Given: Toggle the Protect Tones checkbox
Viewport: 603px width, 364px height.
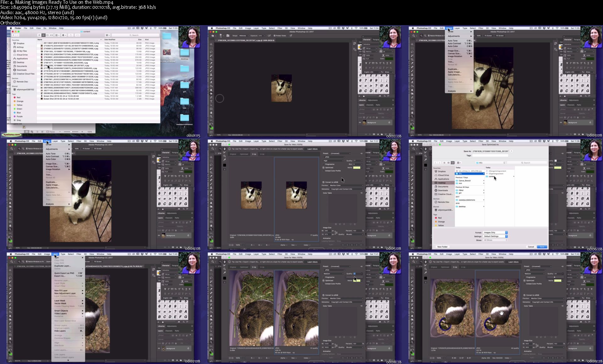Looking at the screenshot, I should point(274,36).
